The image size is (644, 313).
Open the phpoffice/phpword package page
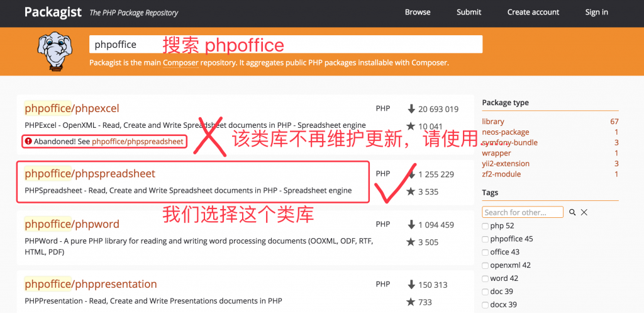72,224
